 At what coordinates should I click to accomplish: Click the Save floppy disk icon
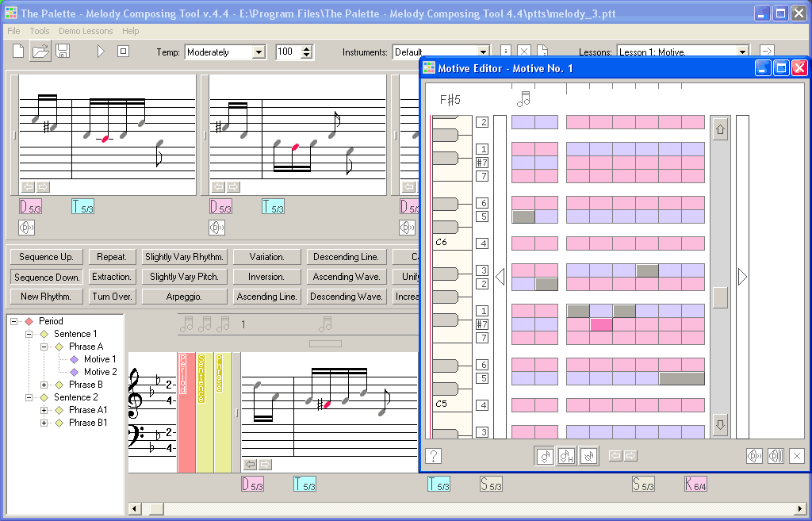[x=62, y=52]
